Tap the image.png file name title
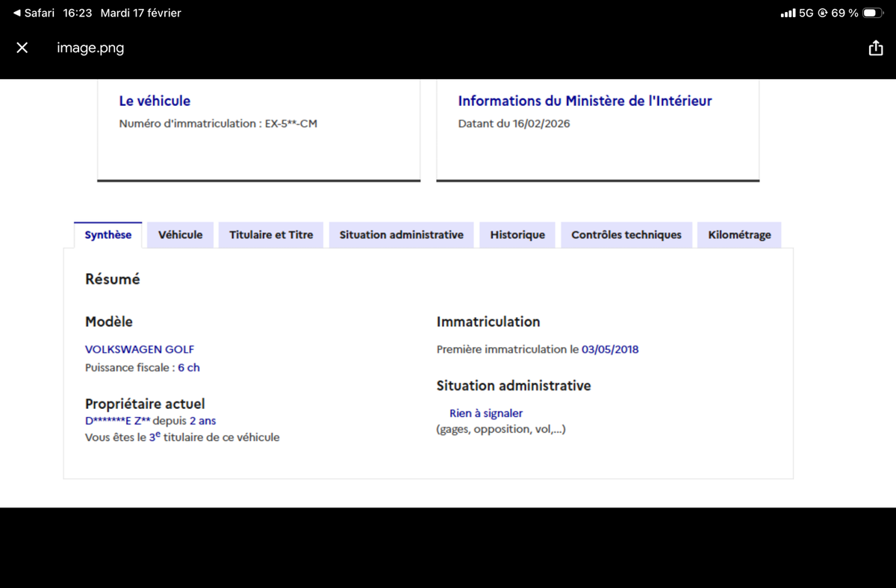This screenshot has height=588, width=896. click(x=90, y=48)
